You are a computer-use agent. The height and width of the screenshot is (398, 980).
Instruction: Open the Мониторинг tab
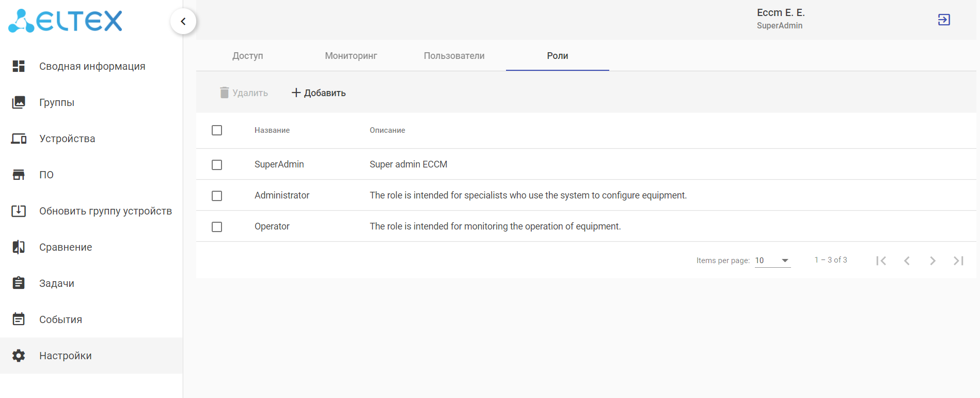pos(351,56)
